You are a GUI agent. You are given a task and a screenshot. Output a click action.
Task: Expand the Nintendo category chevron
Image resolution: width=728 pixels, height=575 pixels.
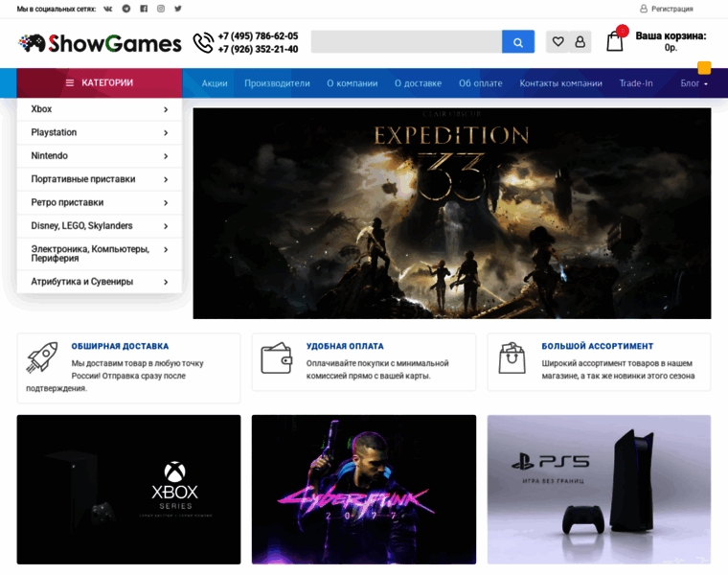(x=166, y=156)
